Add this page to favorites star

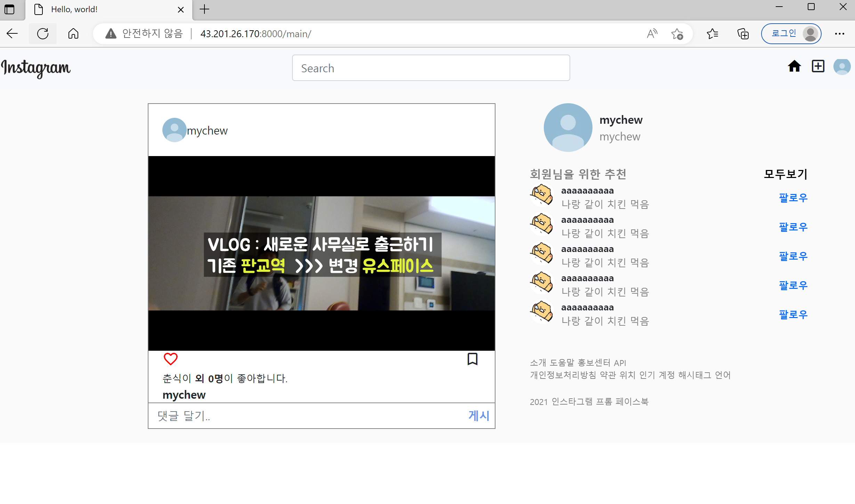(x=677, y=34)
